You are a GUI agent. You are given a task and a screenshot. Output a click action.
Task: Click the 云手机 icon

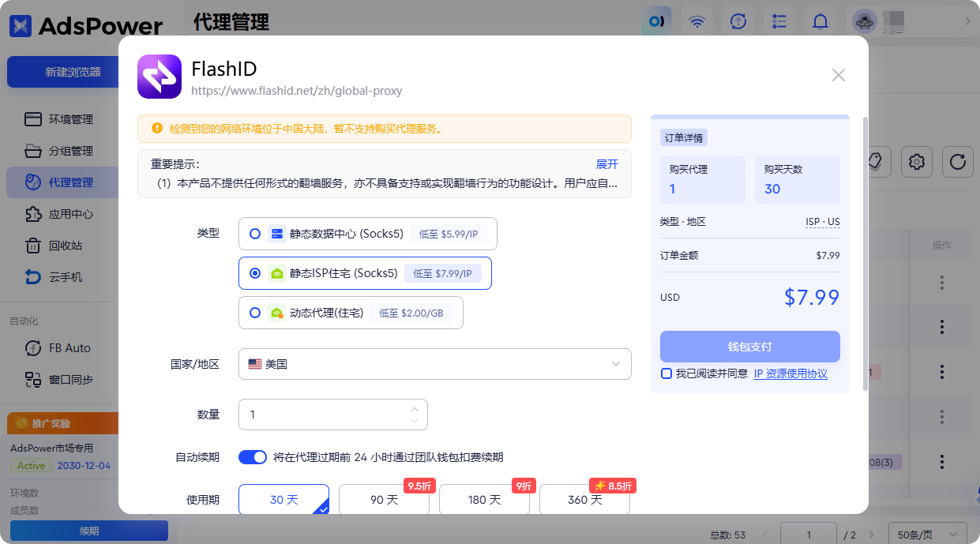click(32, 277)
